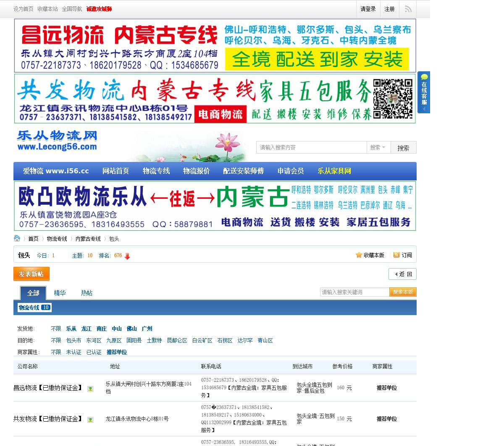This screenshot has height=446, width=504.
Task: Click the star icon beside 收藏本版
Action: [359, 255]
